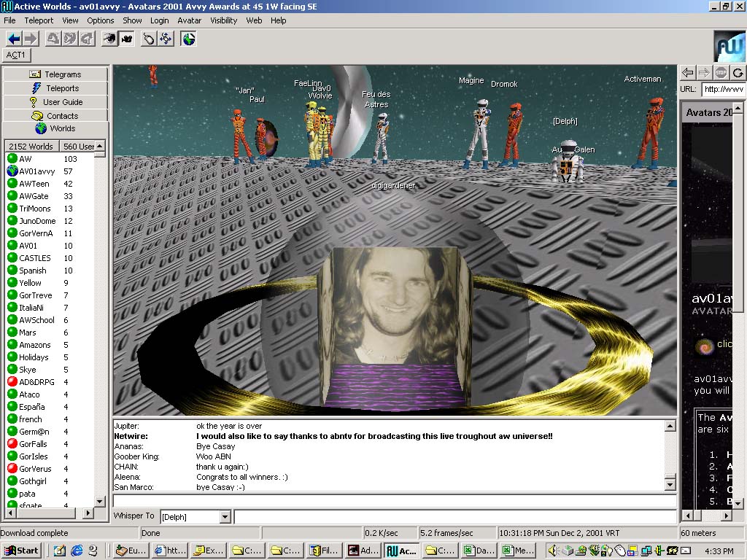Open the User Guide panel
This screenshot has height=560, width=747.
tap(55, 102)
